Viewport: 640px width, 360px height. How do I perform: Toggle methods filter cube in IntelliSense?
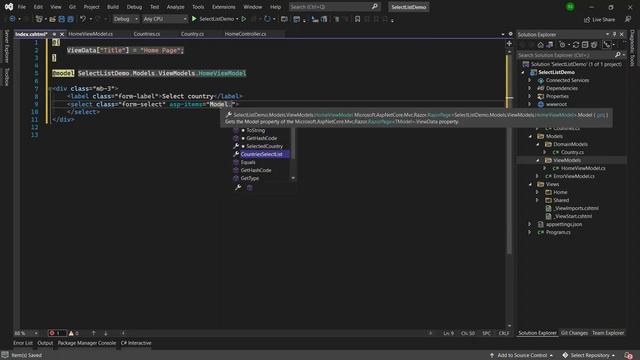coord(249,187)
